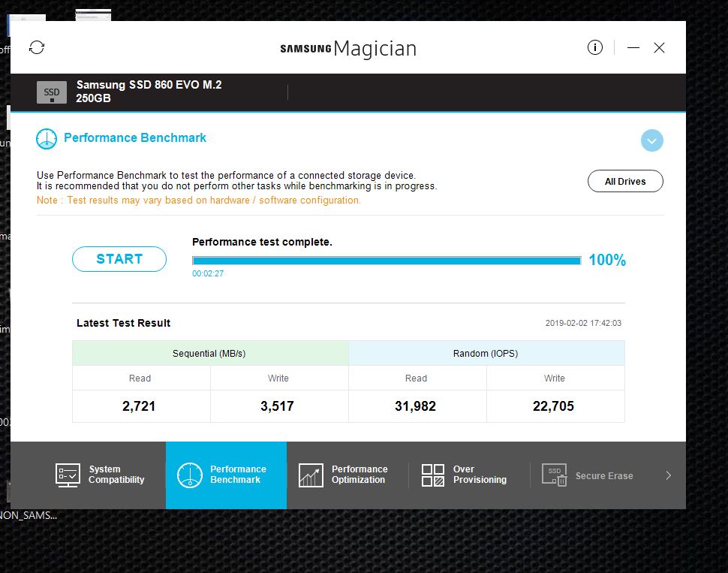728x573 pixels.
Task: Switch to the Performance Optimization tab
Action: point(347,475)
